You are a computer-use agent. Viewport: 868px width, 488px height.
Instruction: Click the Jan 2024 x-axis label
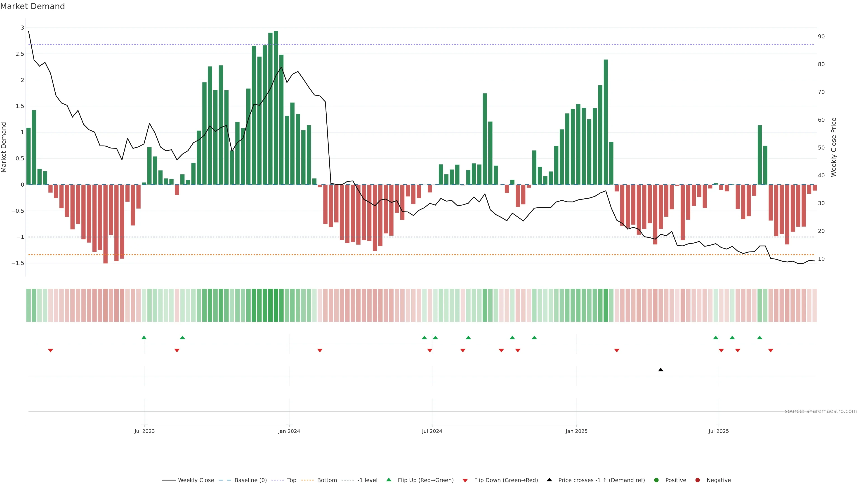point(289,431)
